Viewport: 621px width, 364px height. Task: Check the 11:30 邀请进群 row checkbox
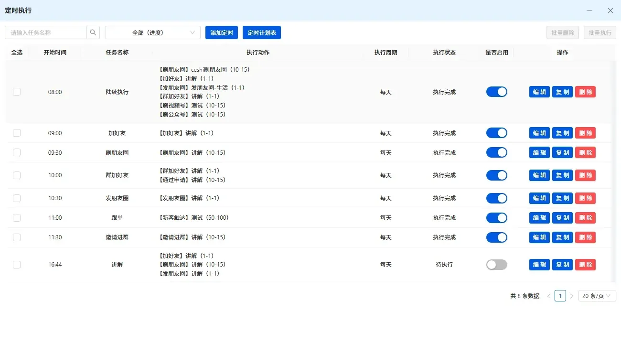17,237
